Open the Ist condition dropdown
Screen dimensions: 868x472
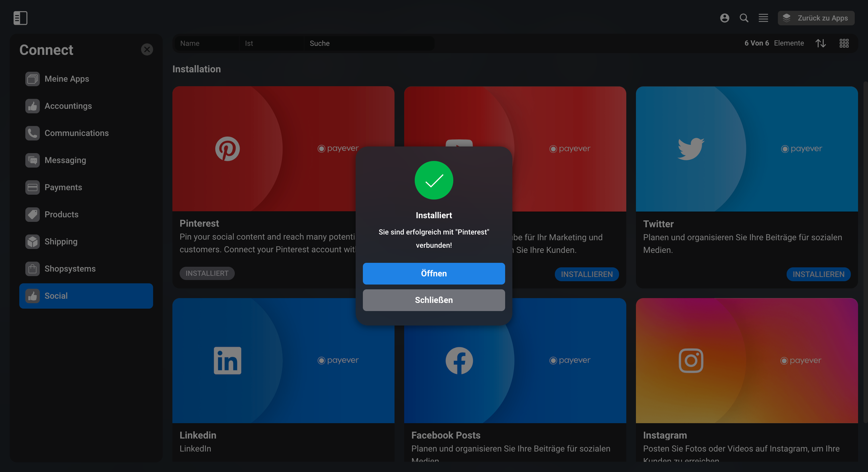pyautogui.click(x=272, y=43)
